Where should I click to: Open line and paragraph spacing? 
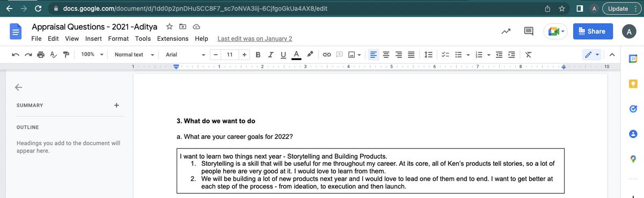pyautogui.click(x=428, y=54)
